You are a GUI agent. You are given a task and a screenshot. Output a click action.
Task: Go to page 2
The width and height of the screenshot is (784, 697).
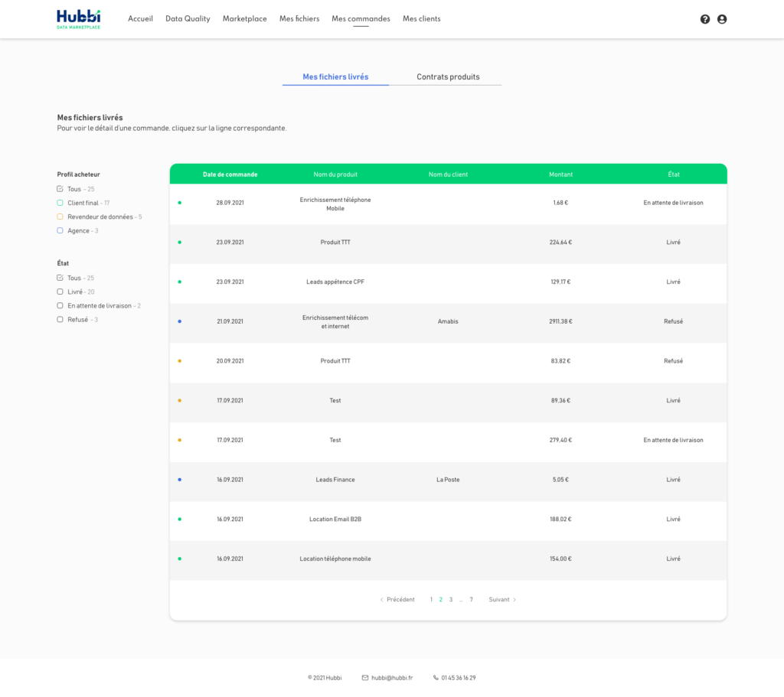coord(440,600)
